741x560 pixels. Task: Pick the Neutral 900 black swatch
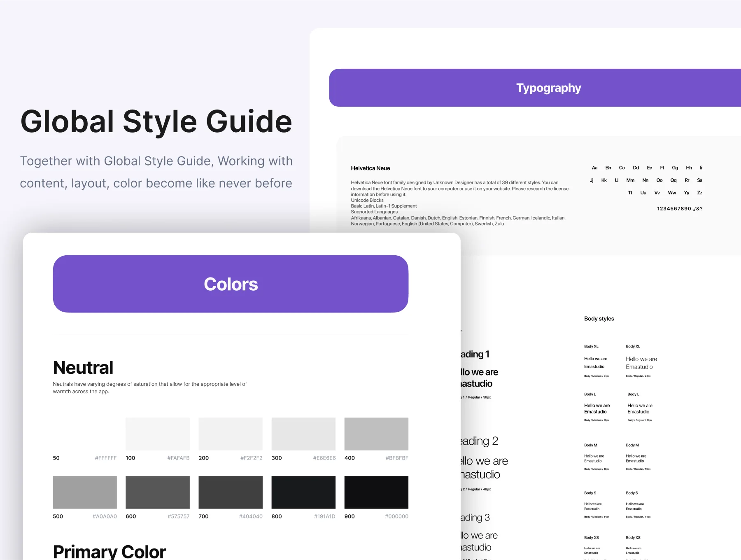[x=376, y=492]
